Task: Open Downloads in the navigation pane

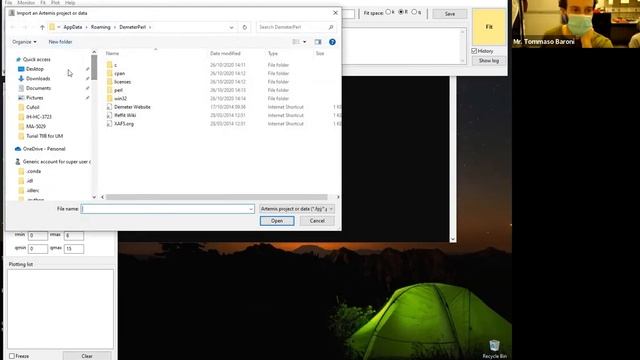Action: pyautogui.click(x=38, y=78)
